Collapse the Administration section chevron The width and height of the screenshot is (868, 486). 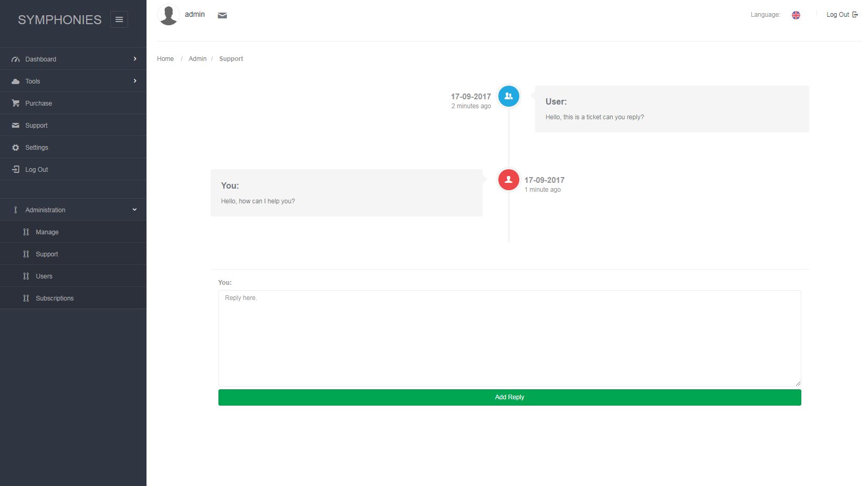[134, 210]
